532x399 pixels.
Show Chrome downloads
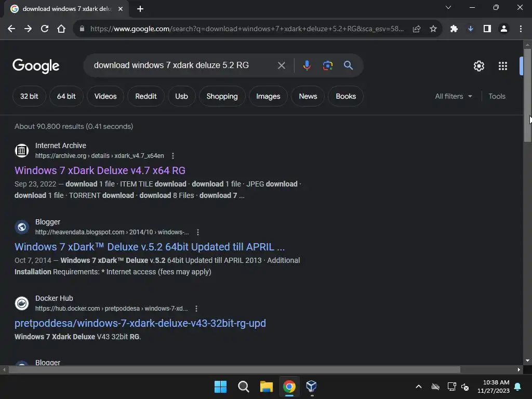pos(471,29)
